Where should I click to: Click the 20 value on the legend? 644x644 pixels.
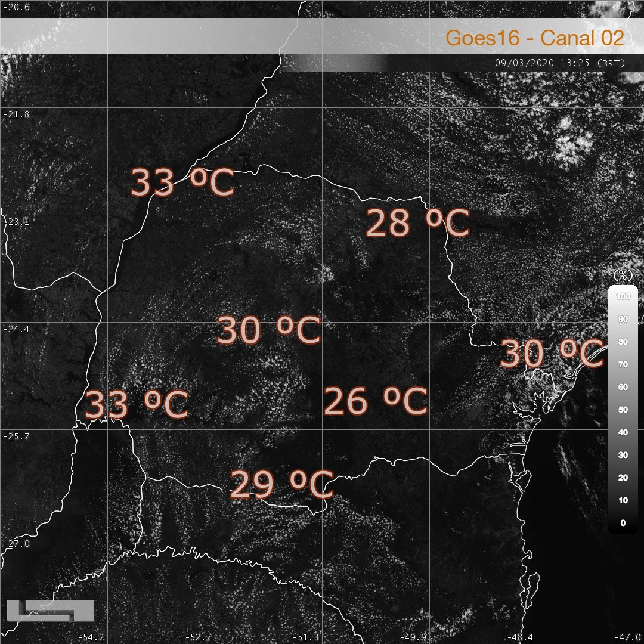623,477
